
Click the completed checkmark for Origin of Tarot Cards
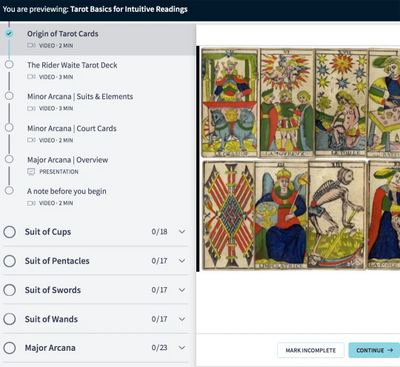click(9, 33)
